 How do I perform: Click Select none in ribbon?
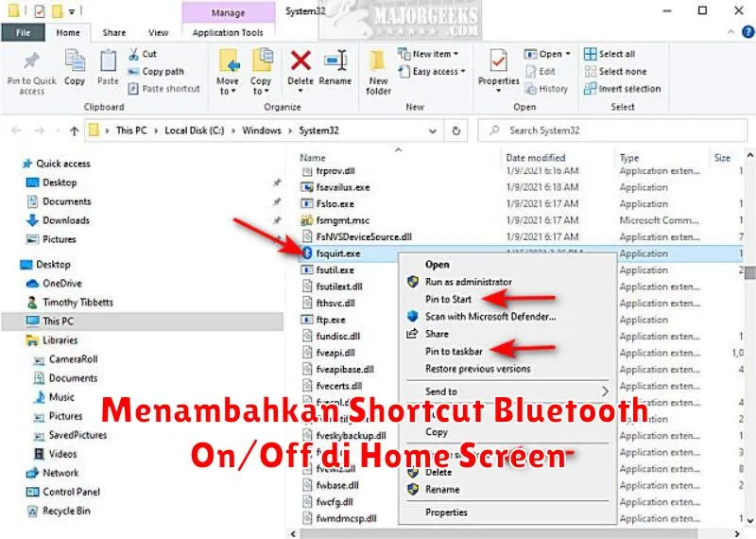click(x=615, y=72)
